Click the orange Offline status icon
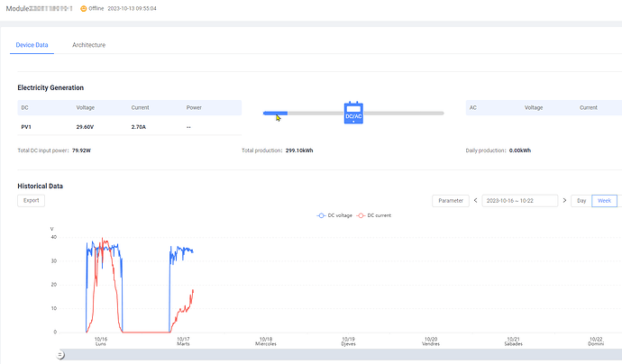Screen dimensions: 622x364 point(83,9)
